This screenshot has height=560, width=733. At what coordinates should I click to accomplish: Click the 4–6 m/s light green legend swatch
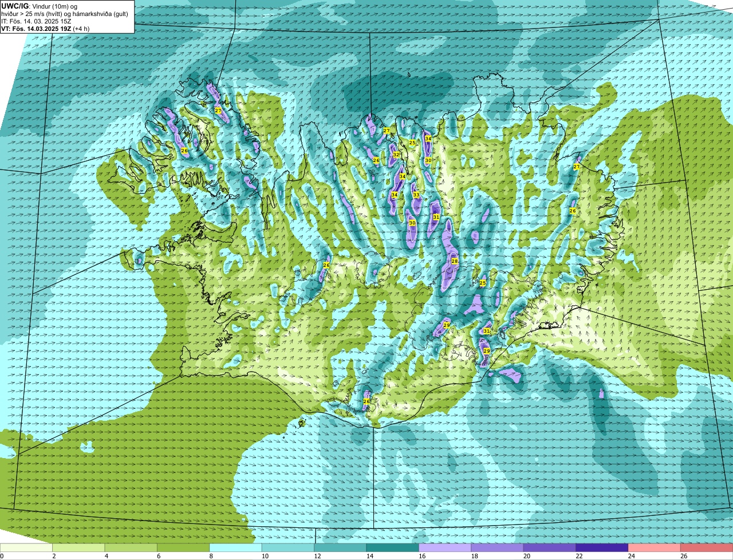click(132, 548)
